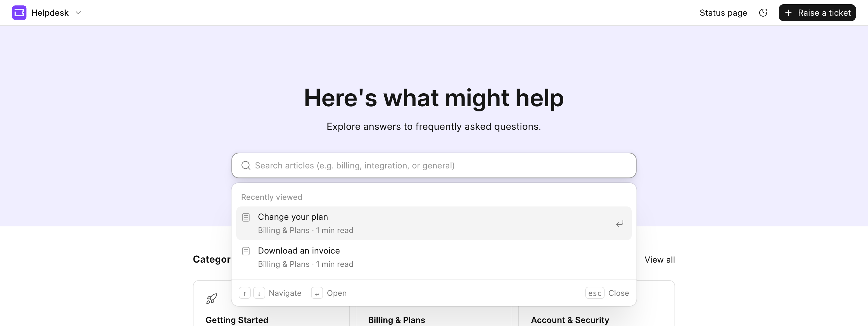Viewport: 868px width, 326px height.
Task: Click the rocket icon in Getting Started
Action: pos(212,299)
